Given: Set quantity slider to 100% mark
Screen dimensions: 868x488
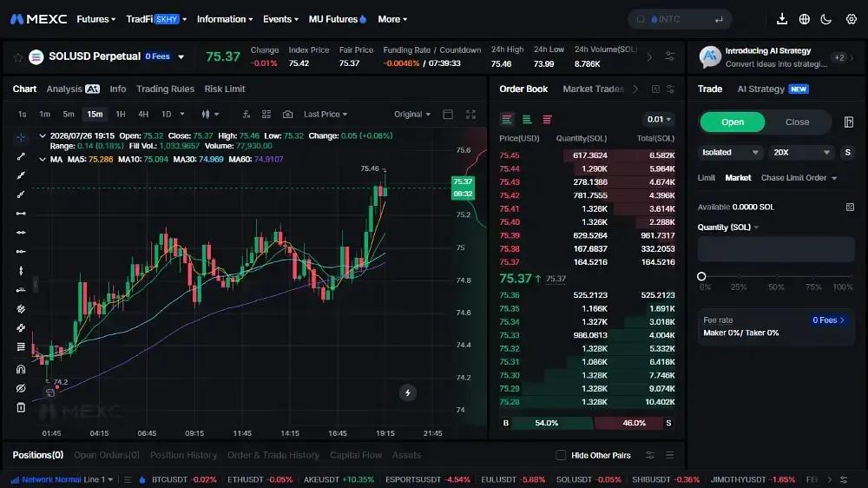Looking at the screenshot, I should tap(851, 276).
